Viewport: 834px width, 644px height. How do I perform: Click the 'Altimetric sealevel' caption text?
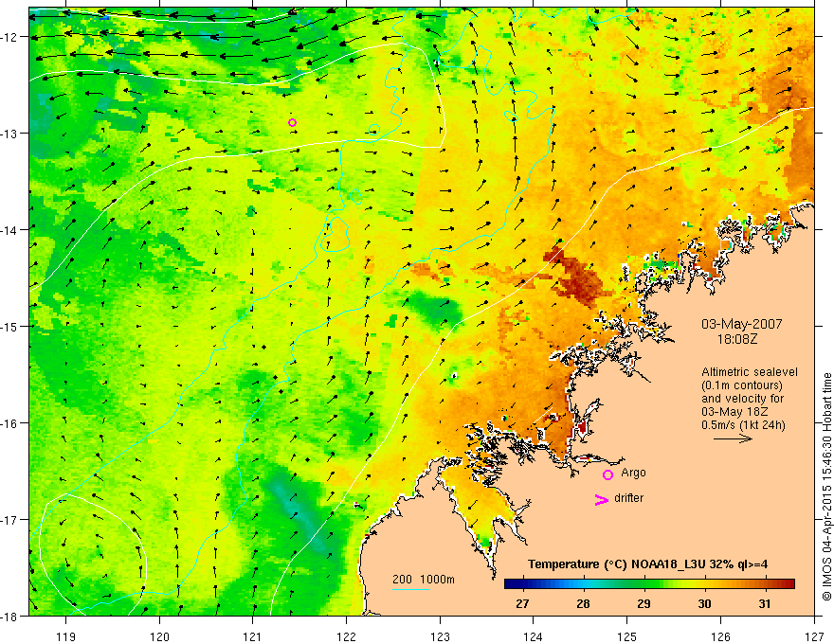750,372
